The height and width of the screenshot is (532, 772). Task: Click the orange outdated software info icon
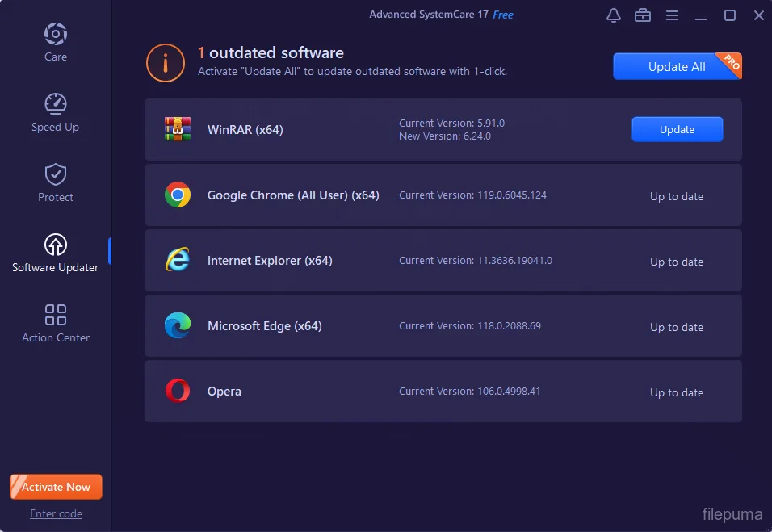point(165,63)
